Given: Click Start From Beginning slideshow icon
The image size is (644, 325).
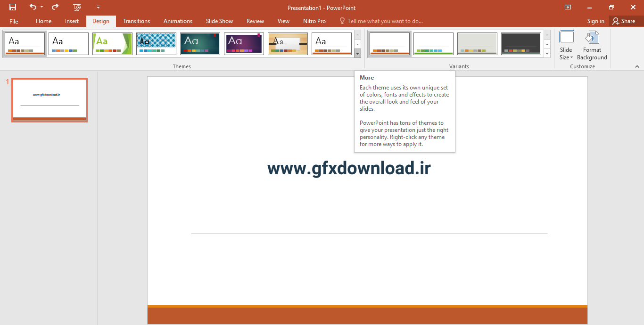Looking at the screenshot, I should (77, 7).
